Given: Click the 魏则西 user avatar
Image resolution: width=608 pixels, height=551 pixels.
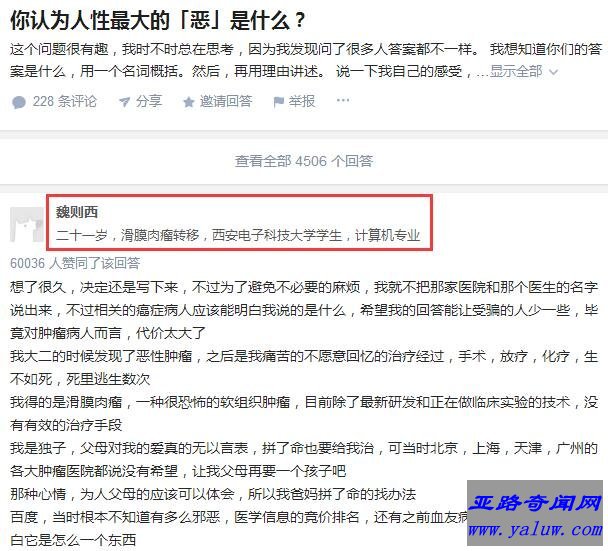Looking at the screenshot, I should pos(26,225).
